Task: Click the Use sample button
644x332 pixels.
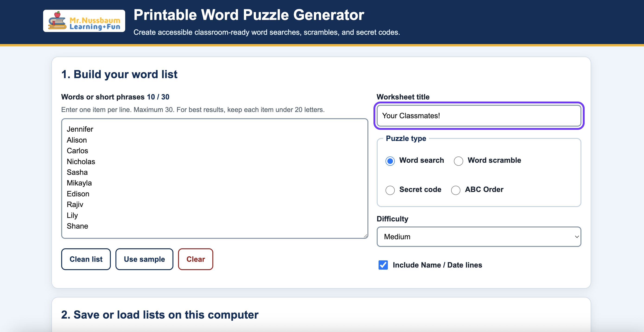Action: coord(144,259)
